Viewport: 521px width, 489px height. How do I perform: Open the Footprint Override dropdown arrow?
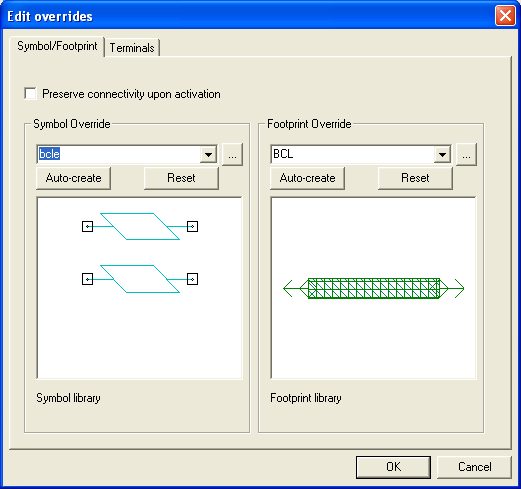point(443,154)
